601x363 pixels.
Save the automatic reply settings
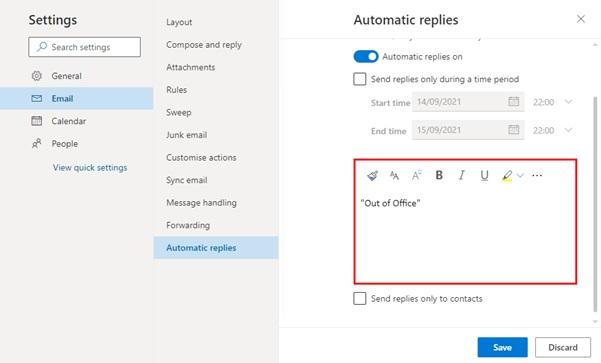[x=502, y=347]
